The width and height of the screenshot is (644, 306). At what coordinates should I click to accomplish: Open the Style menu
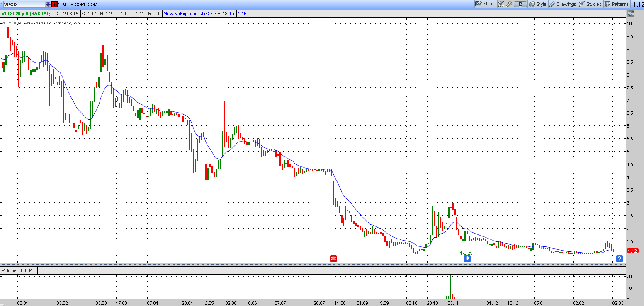point(538,4)
